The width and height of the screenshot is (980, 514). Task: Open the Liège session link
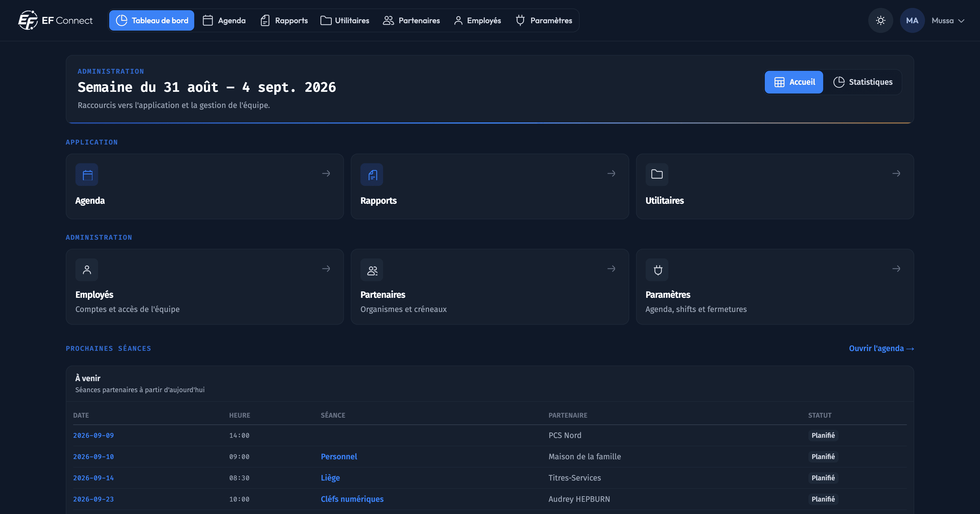pos(330,478)
